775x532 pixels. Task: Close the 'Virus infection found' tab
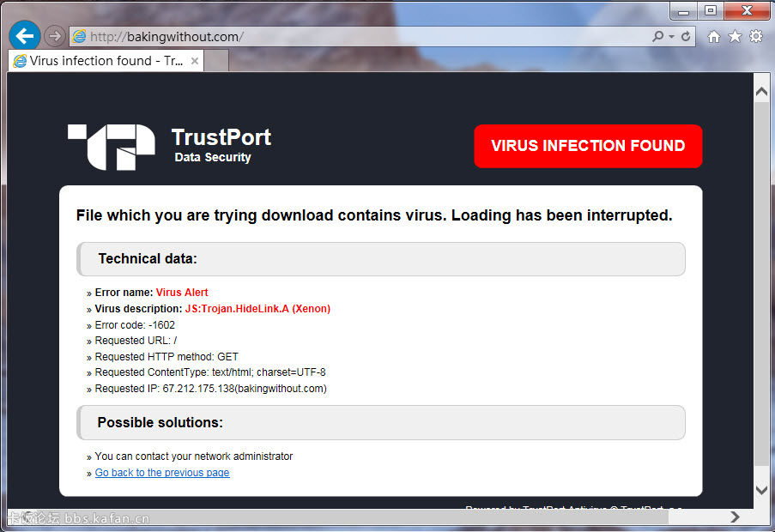195,61
